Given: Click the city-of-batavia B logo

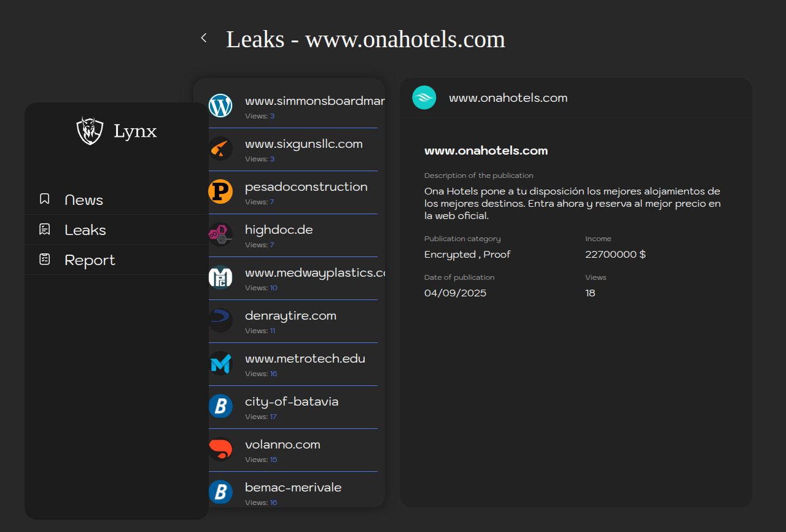Looking at the screenshot, I should (x=220, y=406).
